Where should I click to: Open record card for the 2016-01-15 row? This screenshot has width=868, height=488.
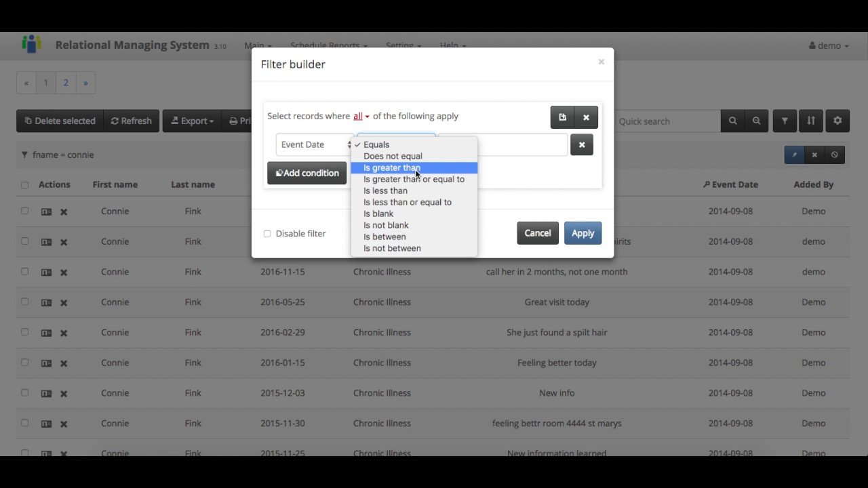(x=46, y=363)
